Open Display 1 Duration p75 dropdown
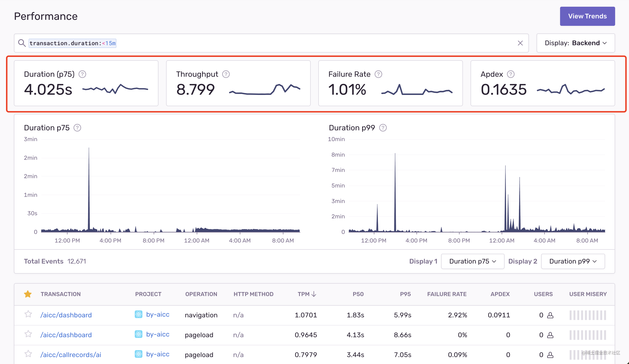The width and height of the screenshot is (629, 364). 472,261
